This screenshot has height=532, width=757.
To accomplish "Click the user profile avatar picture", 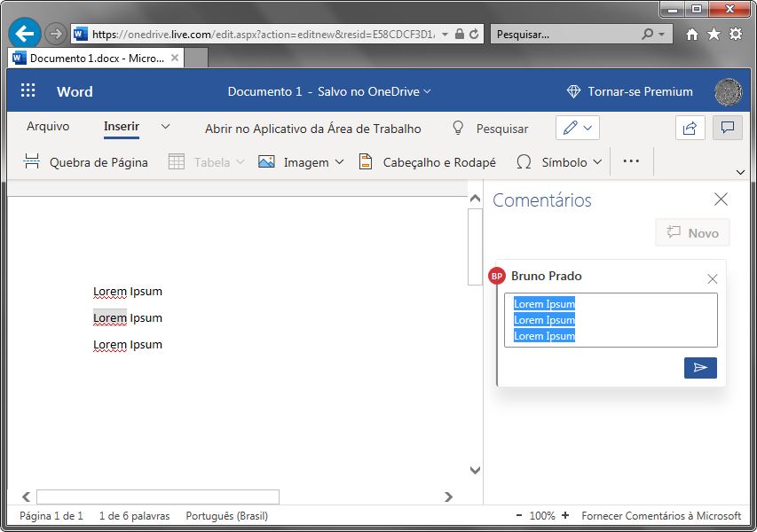I will (x=728, y=91).
